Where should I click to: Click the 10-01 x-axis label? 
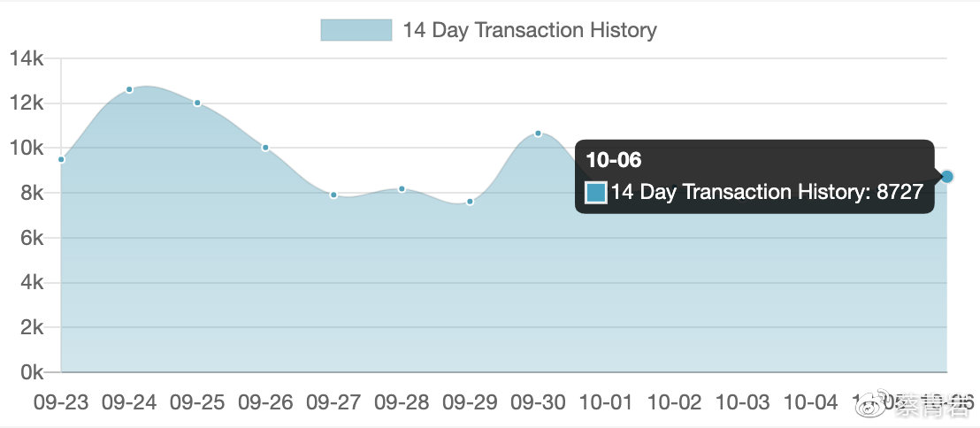click(606, 402)
